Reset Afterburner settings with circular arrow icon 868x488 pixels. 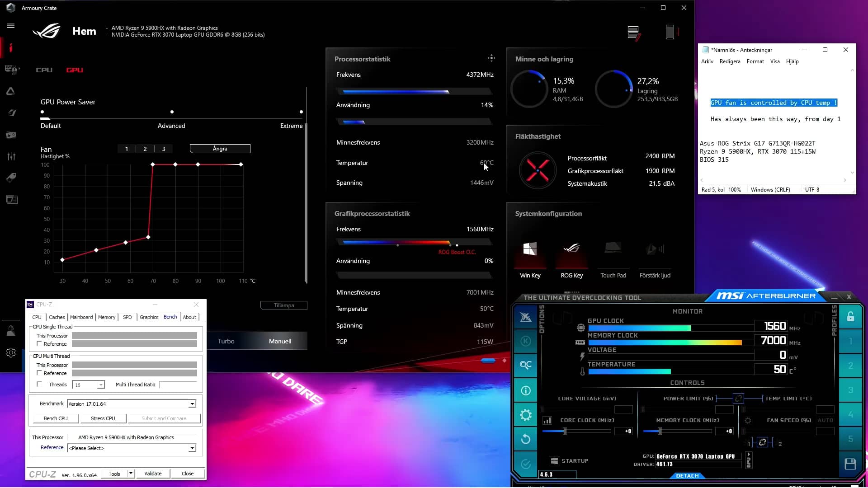point(525,439)
